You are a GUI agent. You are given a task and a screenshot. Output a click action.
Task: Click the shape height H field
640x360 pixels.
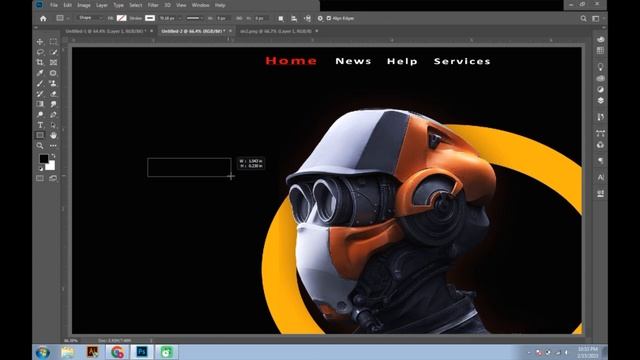point(261,18)
